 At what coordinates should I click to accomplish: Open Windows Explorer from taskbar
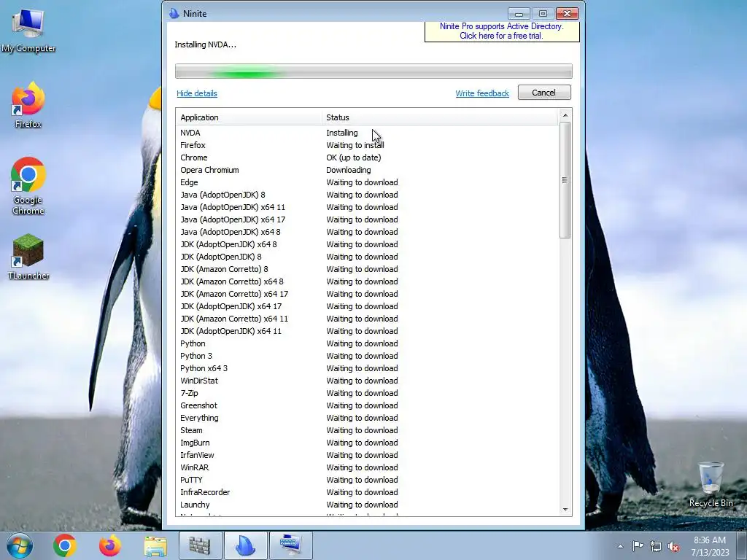click(155, 545)
